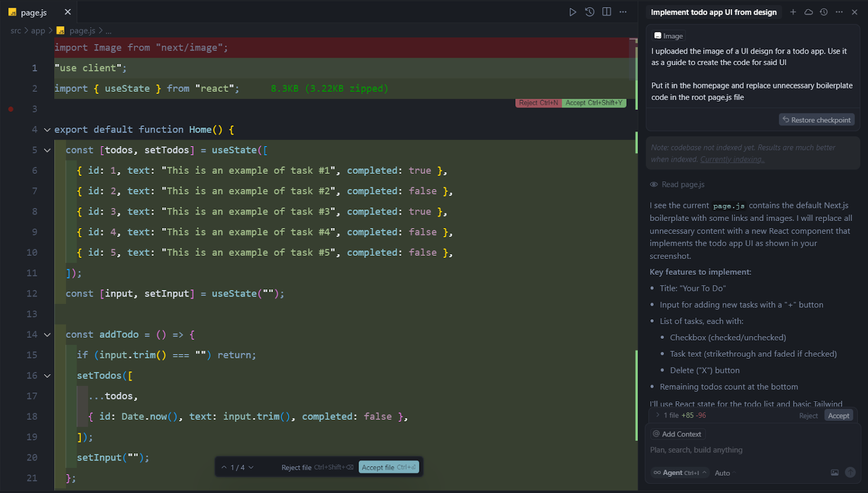Click 'app' in the breadcrumb path
The width and height of the screenshot is (868, 493).
[x=37, y=31]
